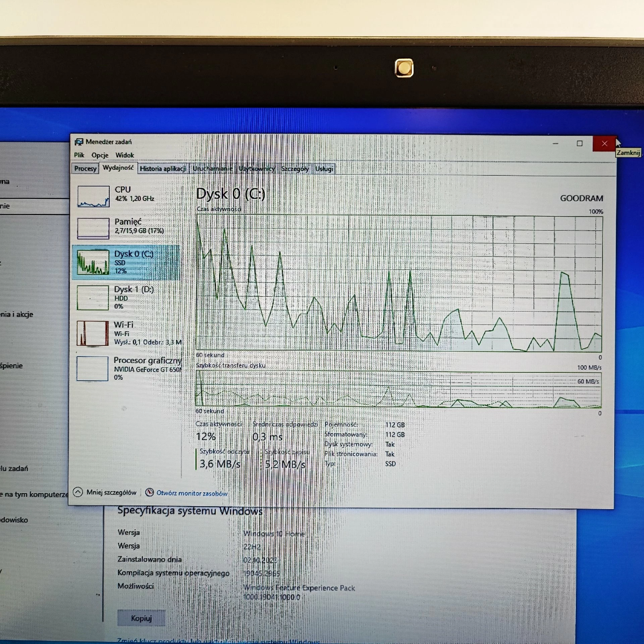This screenshot has width=644, height=644.
Task: Collapse view with Mniej szczegółów arrow
Action: (x=78, y=492)
